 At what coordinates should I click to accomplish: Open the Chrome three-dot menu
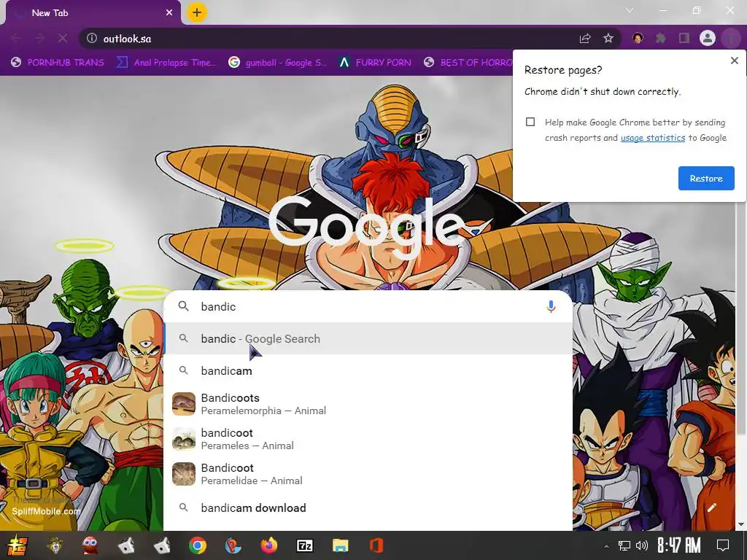tap(730, 38)
